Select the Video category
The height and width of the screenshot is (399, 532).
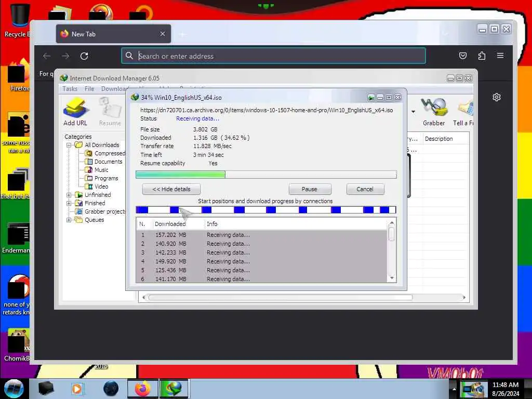pyautogui.click(x=101, y=187)
